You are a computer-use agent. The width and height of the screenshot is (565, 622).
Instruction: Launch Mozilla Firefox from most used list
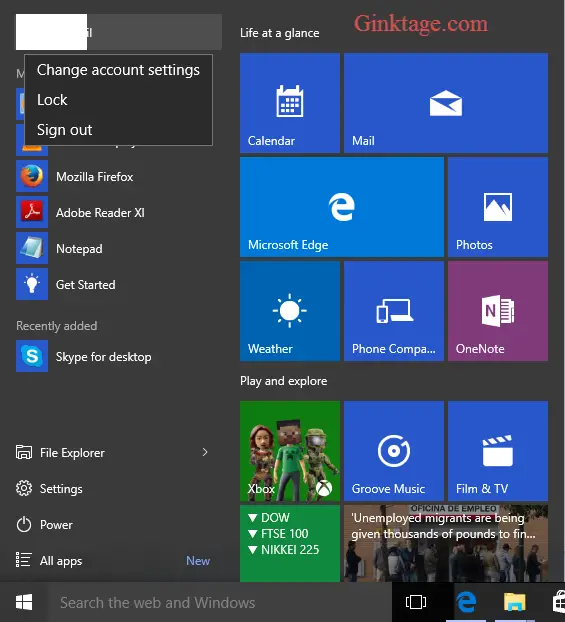click(118, 176)
